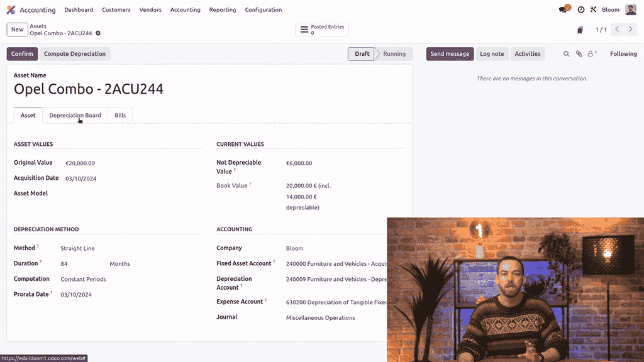Toggle the Following button
This screenshot has height=362, width=644.
pos(623,54)
